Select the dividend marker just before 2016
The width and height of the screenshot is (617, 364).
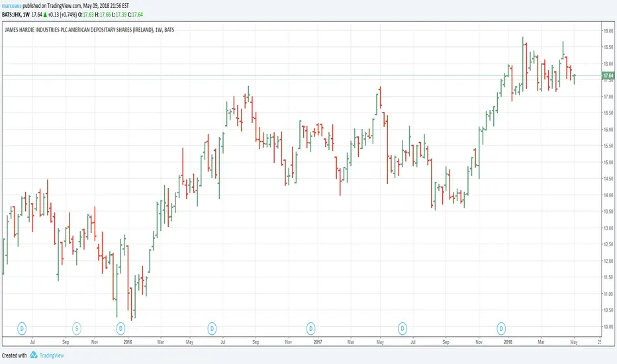[x=120, y=328]
